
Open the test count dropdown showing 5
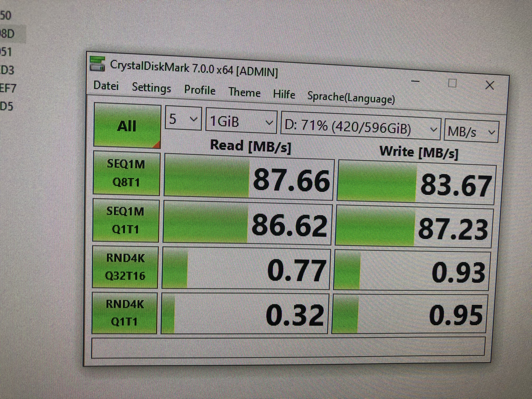point(183,119)
